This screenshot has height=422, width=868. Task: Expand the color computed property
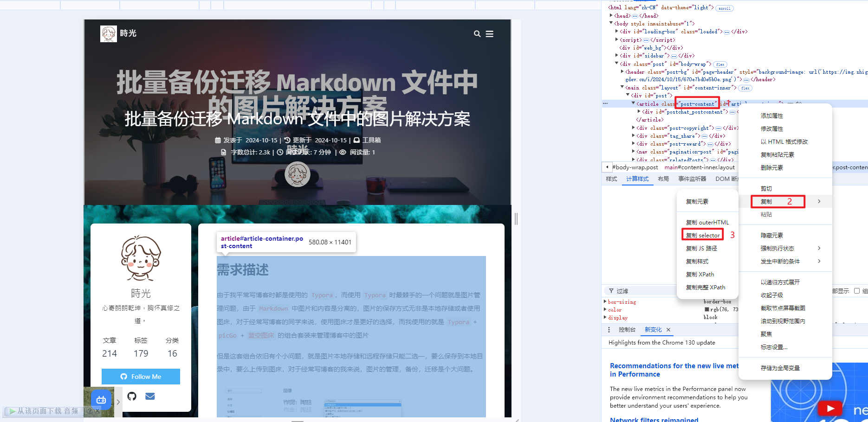tap(605, 310)
